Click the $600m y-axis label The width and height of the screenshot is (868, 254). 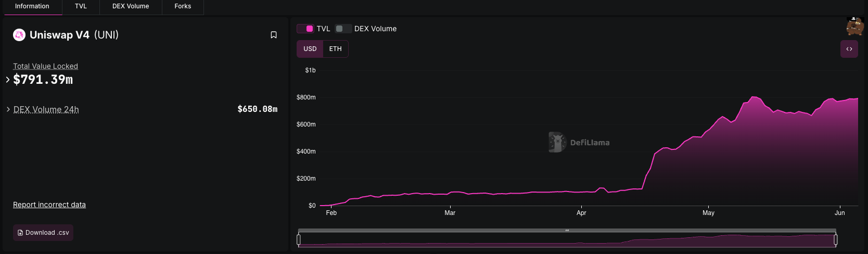pos(306,124)
